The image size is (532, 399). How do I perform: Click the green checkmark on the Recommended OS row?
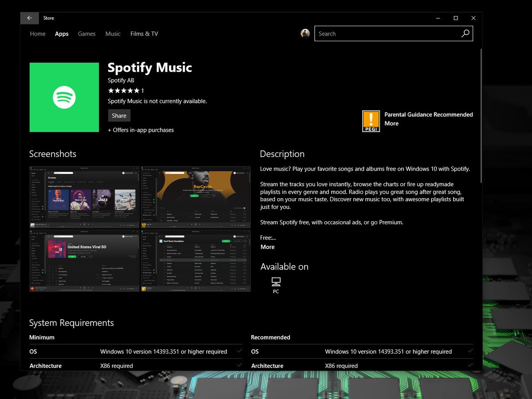tap(470, 351)
